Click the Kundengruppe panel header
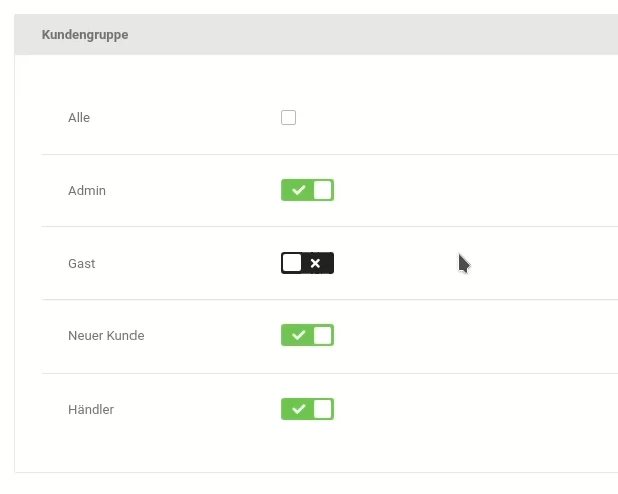 tap(316, 35)
